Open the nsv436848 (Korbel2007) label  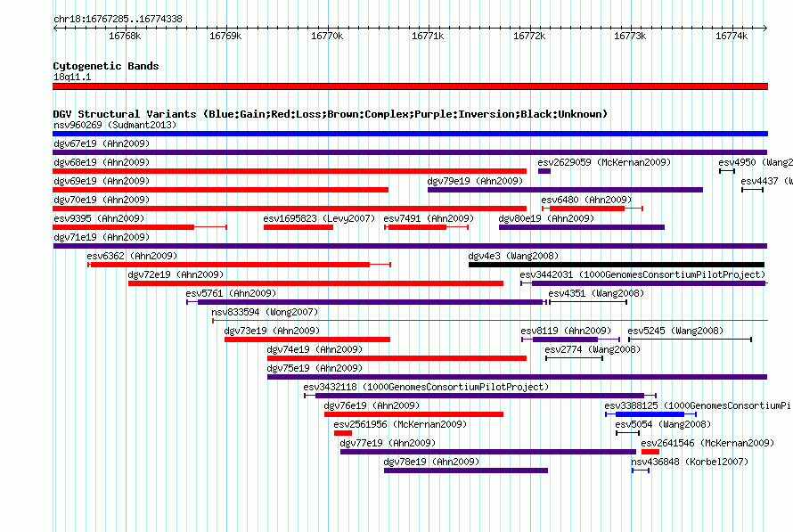click(x=690, y=462)
